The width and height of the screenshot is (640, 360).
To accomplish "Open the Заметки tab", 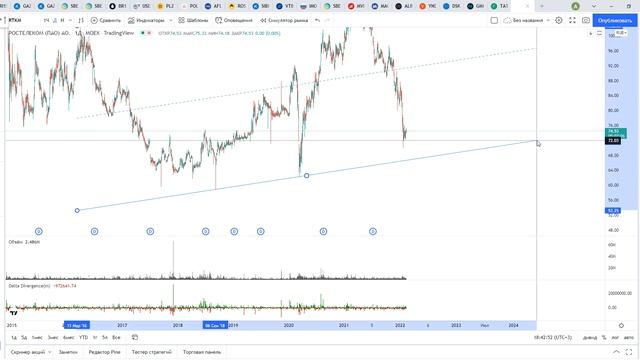I will pyautogui.click(x=68, y=352).
